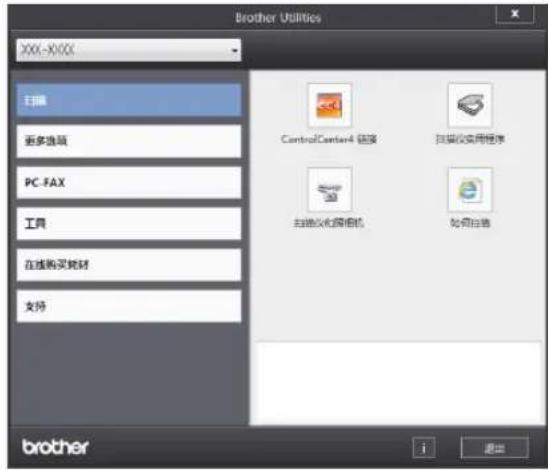Viewport: 548px width, 470px height.
Task: Open the PC-FAX menu item
Action: (x=129, y=182)
